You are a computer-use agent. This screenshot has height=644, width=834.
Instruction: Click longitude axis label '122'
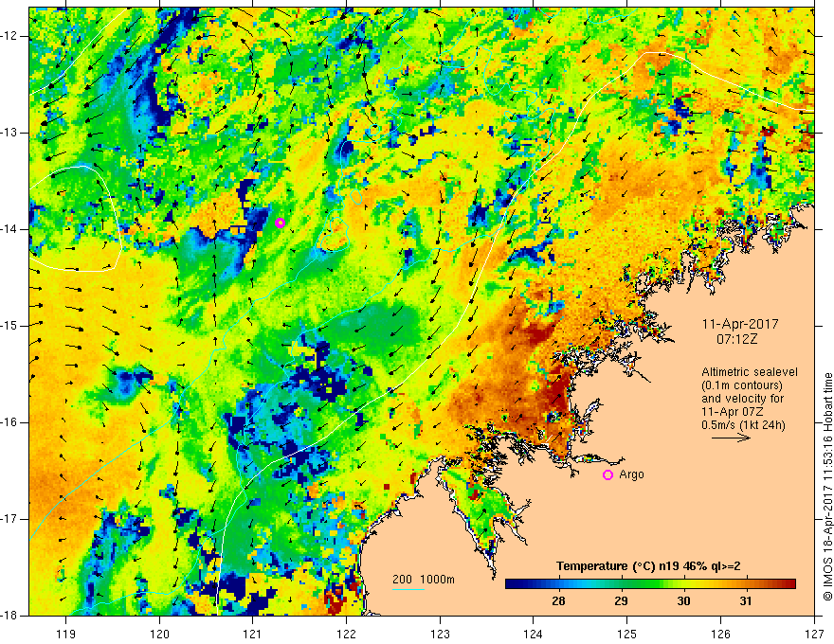346,634
